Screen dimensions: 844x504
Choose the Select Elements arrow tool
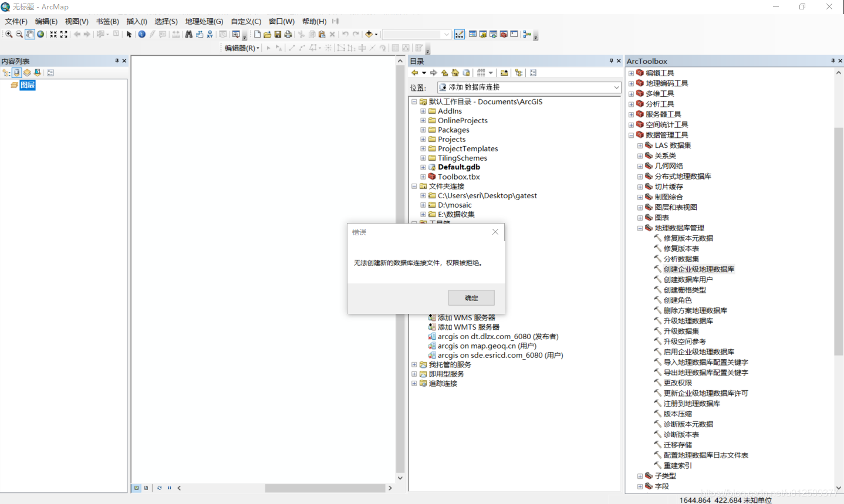click(x=129, y=35)
